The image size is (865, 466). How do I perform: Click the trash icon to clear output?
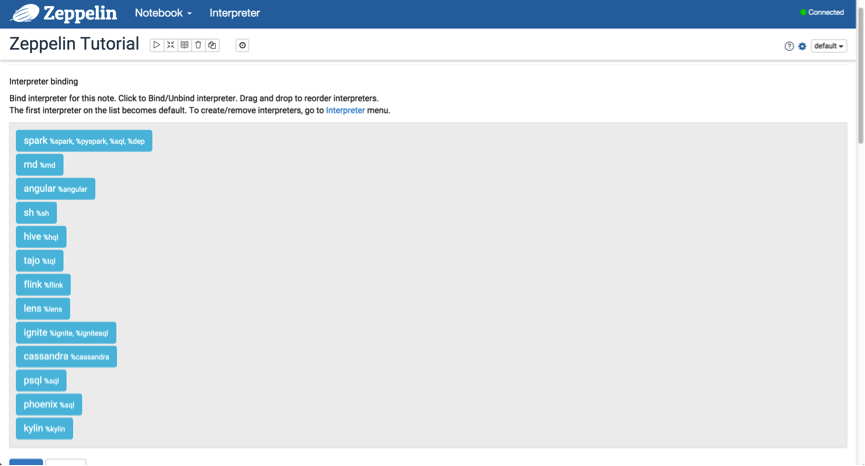click(198, 45)
